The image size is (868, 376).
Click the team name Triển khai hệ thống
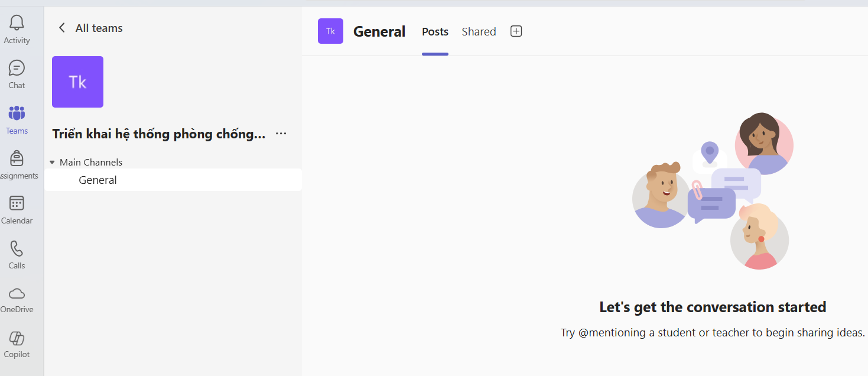click(x=158, y=134)
